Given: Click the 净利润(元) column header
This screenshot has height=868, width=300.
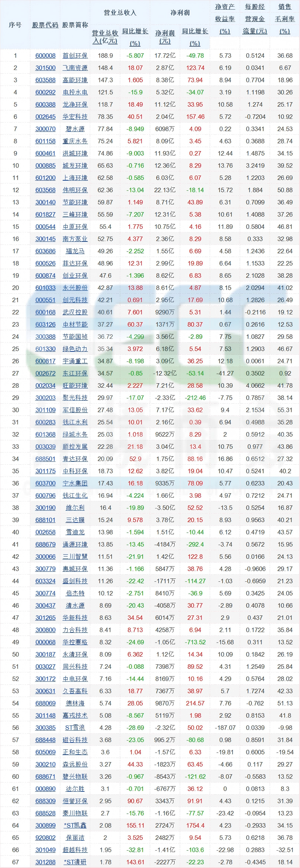Looking at the screenshot, I should click(165, 37).
